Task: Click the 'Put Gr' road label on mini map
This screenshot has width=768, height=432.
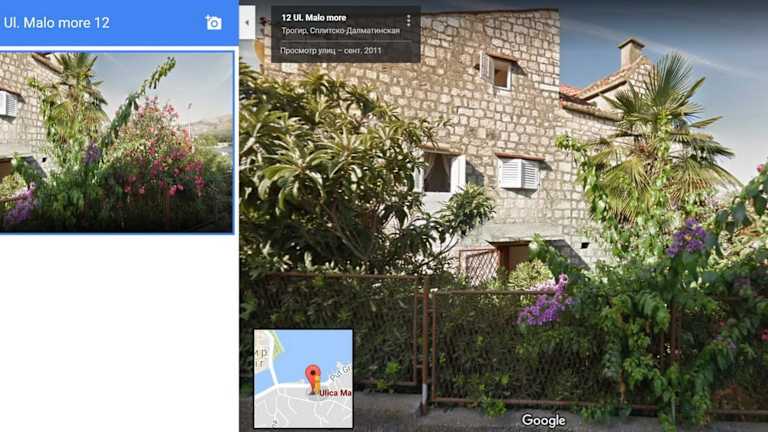Action: pyautogui.click(x=341, y=372)
